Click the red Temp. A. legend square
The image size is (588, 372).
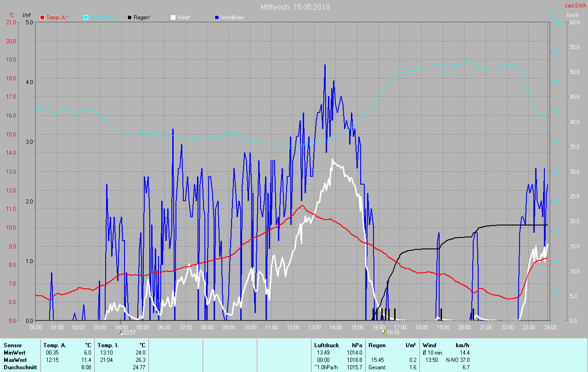tap(43, 17)
